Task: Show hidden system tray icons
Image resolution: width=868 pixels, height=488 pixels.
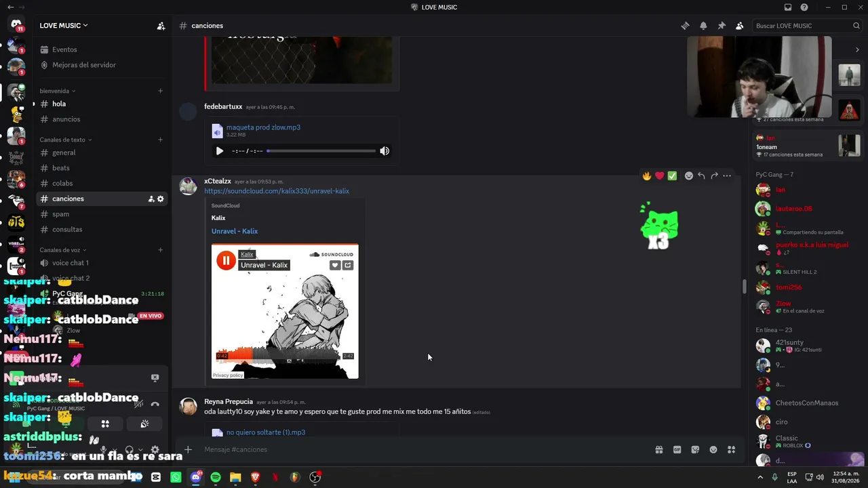Action: tap(760, 477)
